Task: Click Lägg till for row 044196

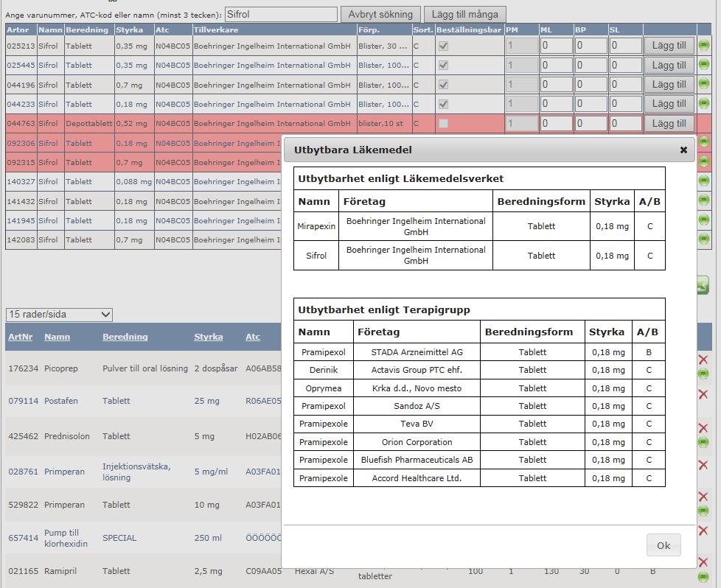Action: tap(669, 85)
